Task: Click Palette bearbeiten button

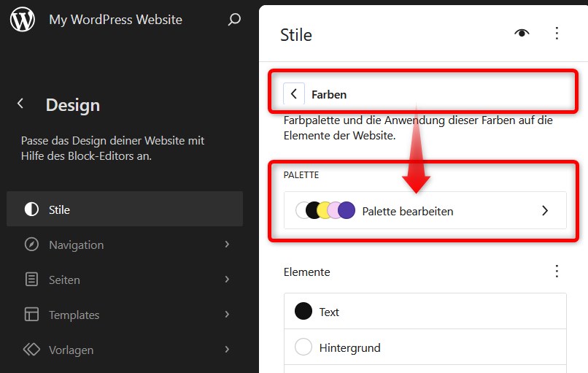Action: point(425,210)
